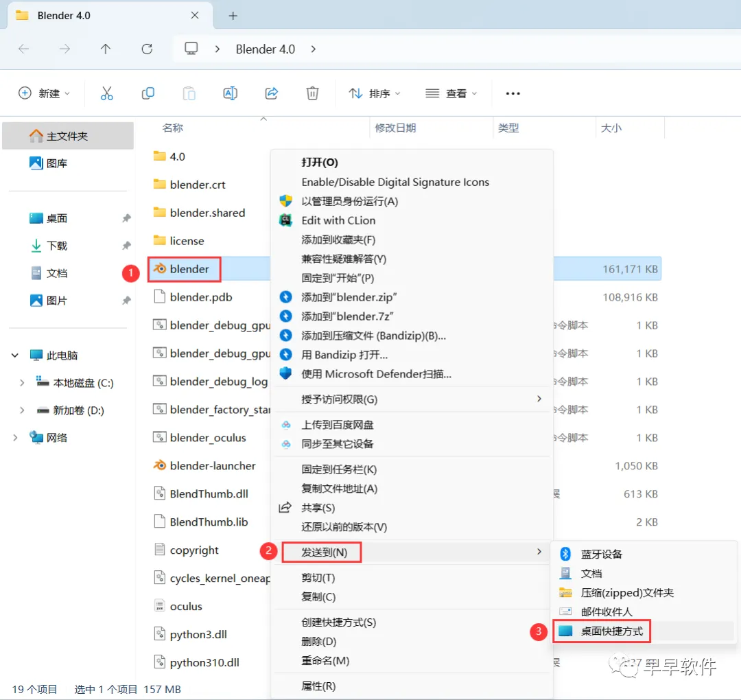Click 上传到百度网盘
Image resolution: width=741 pixels, height=700 pixels.
tap(412, 424)
